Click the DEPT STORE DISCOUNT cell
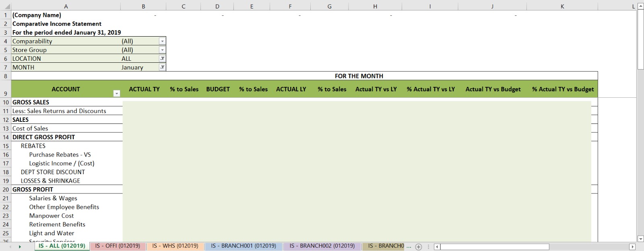Screen dimensions: 644x251 [53, 172]
